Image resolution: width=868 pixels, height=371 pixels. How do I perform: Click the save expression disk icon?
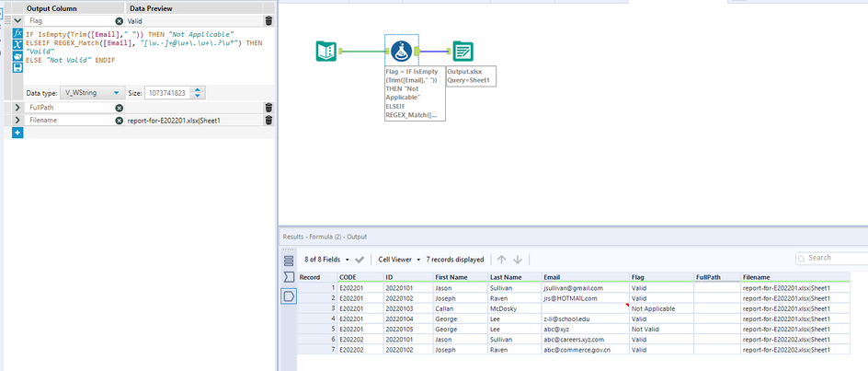tap(18, 66)
